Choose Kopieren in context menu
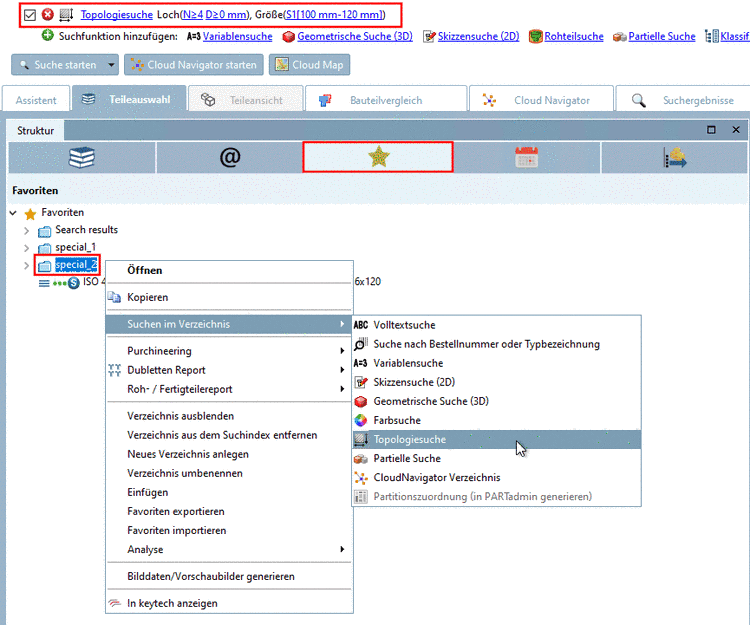This screenshot has width=750, height=625. point(229,297)
